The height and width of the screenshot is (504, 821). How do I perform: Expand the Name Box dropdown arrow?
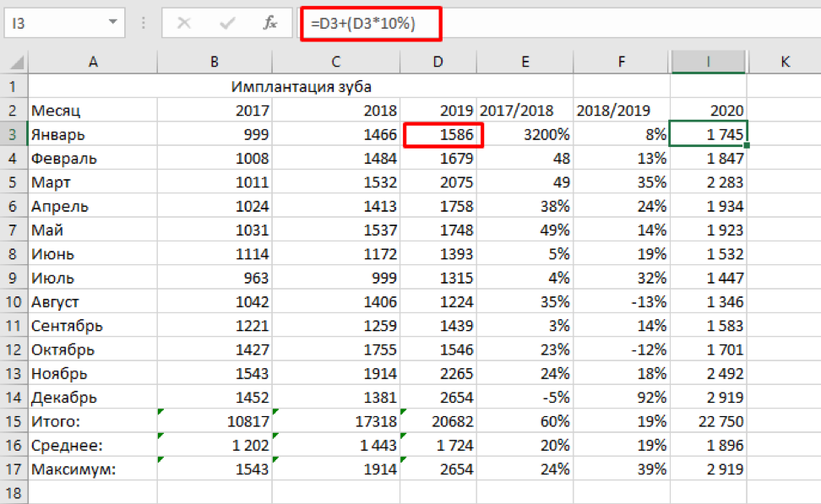pyautogui.click(x=112, y=22)
